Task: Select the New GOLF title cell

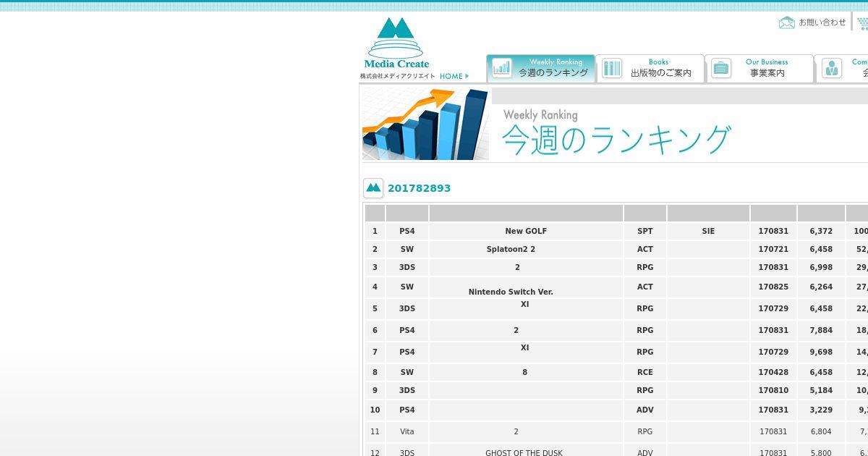Action: (526, 231)
